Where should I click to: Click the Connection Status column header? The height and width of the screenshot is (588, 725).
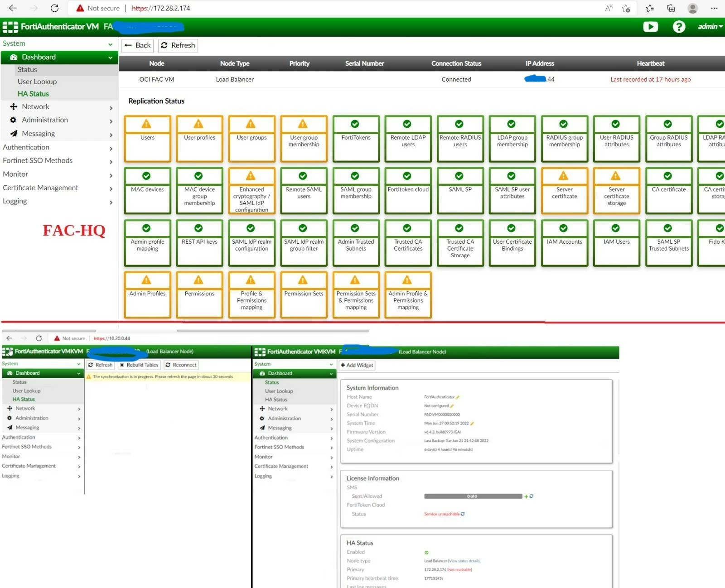tap(456, 63)
